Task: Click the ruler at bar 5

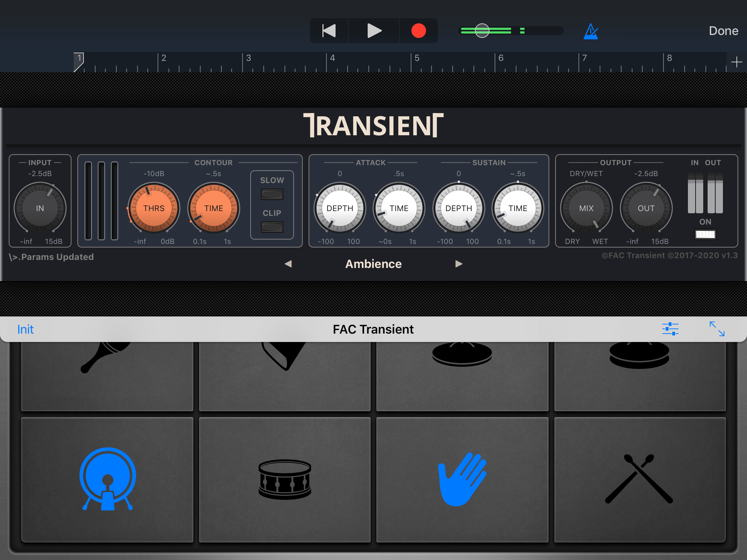Action: point(417,58)
